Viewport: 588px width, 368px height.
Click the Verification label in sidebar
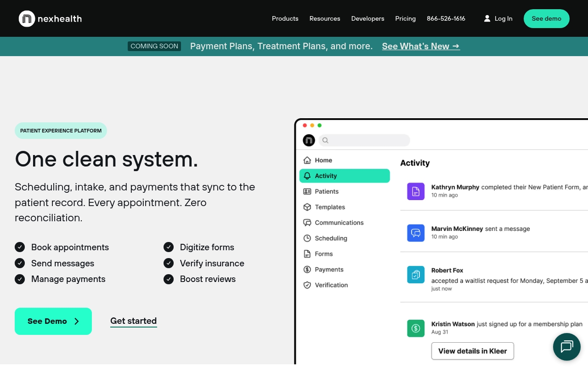click(x=332, y=285)
